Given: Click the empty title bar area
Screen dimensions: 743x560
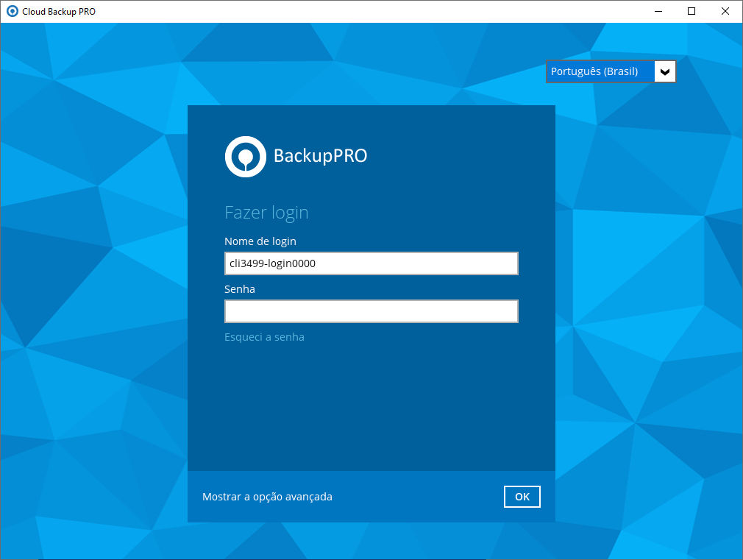Looking at the screenshot, I should (368, 11).
